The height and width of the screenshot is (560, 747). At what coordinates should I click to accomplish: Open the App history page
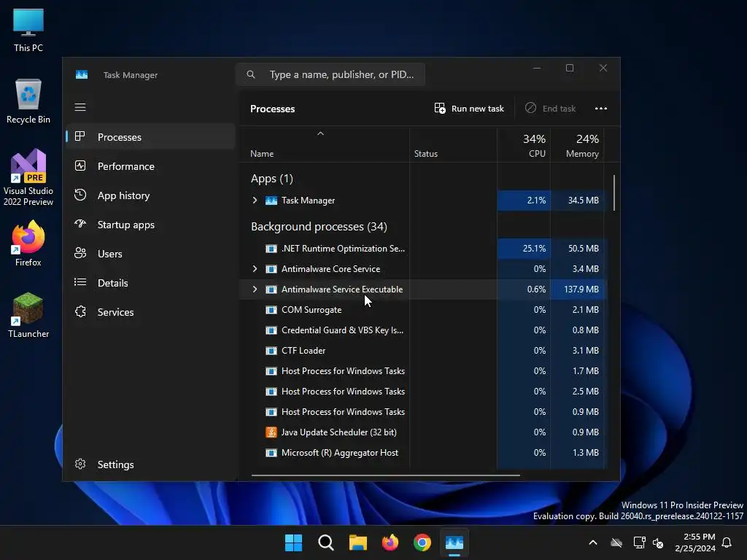[x=150, y=195]
